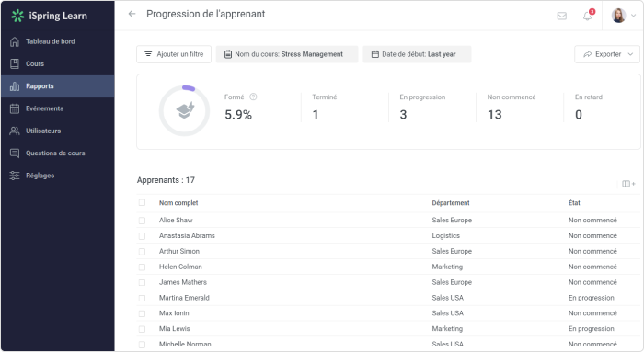Select the Arthur Simon row checkbox
The width and height of the screenshot is (644, 352).
[142, 252]
